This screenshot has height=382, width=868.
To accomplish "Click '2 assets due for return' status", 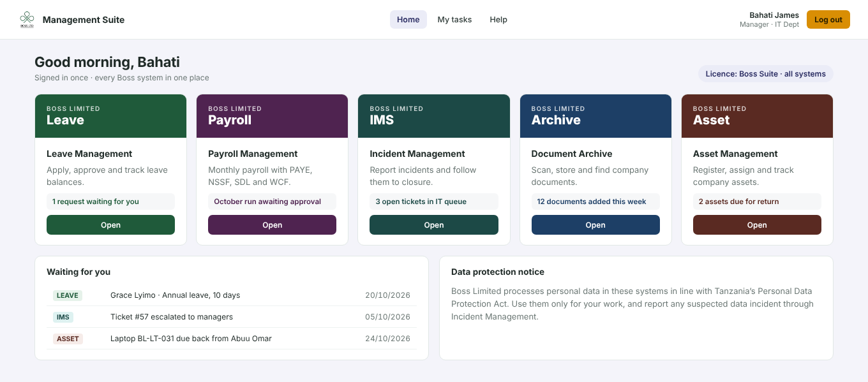I will point(757,202).
